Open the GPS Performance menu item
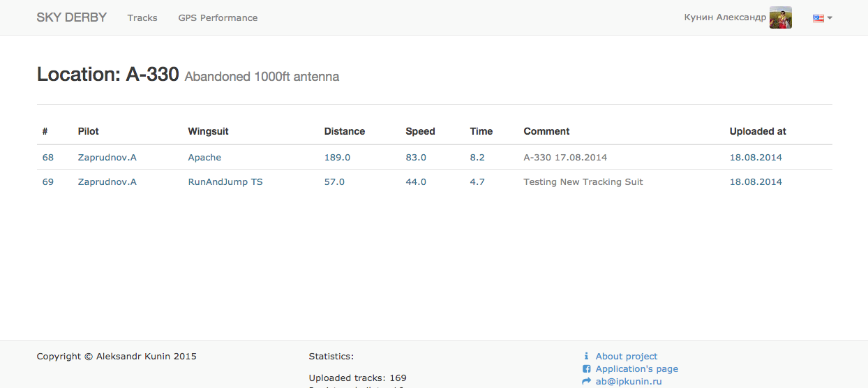Screen dimensions: 868x388 218,18
